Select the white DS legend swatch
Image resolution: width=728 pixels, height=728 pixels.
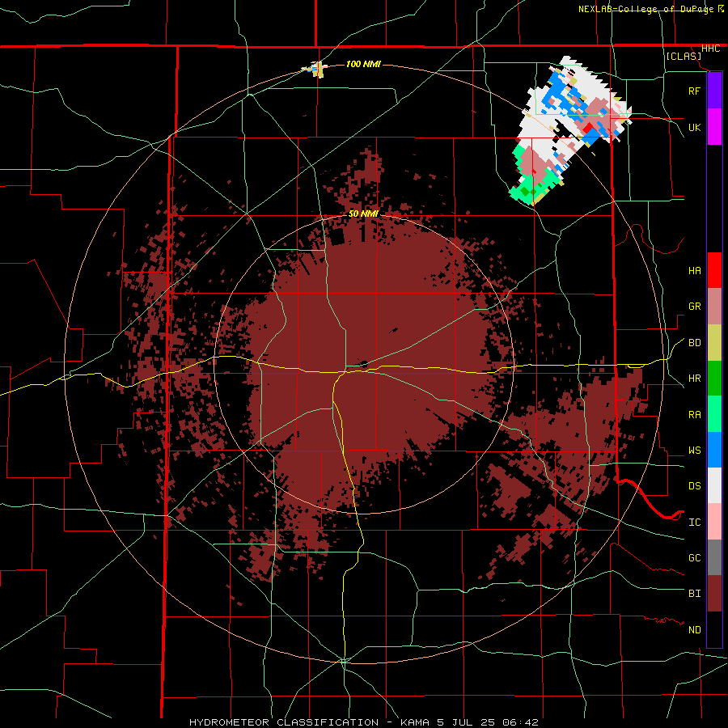[x=714, y=485]
